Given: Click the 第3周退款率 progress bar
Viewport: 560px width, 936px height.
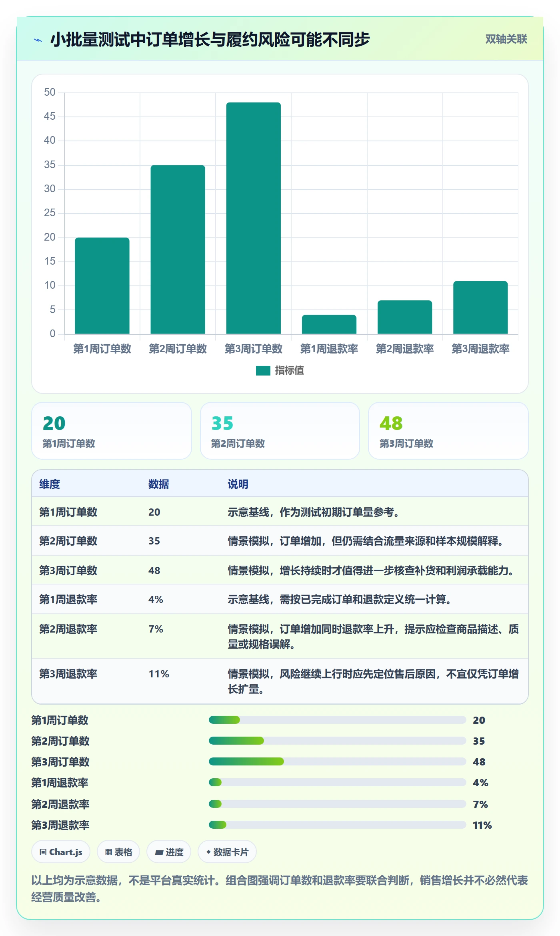Looking at the screenshot, I should (337, 825).
